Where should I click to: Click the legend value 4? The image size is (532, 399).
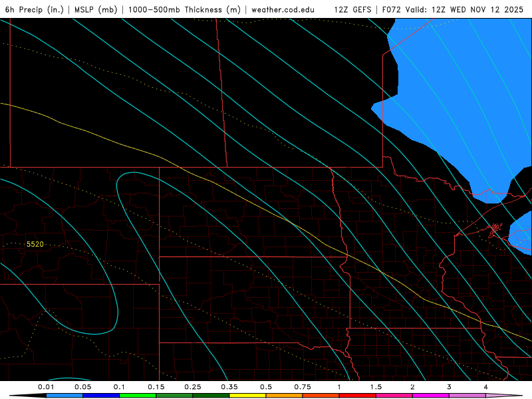pos(486,387)
